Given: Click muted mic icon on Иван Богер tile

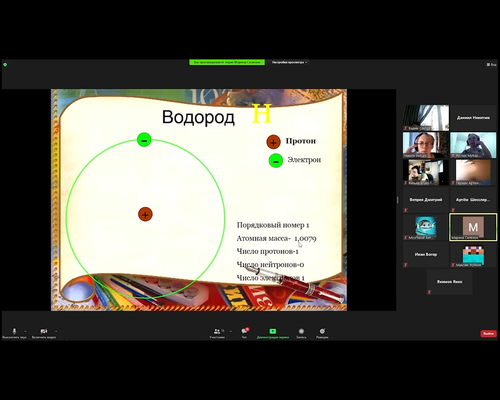Looking at the screenshot, I should click(406, 265).
